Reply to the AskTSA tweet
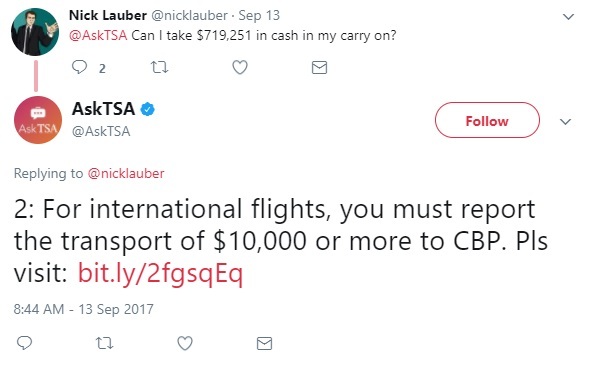This screenshot has height=374, width=604. point(24,342)
